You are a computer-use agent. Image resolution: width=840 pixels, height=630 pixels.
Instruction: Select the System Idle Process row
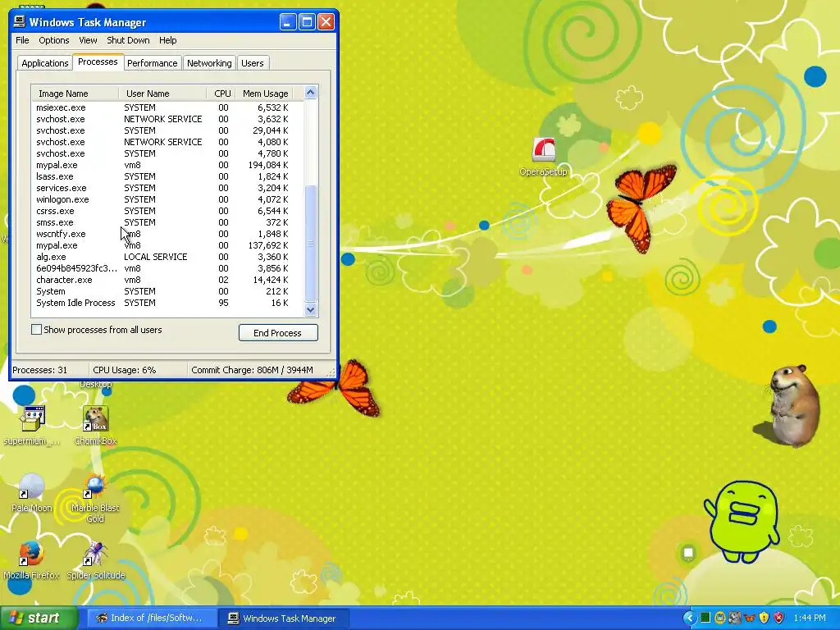pos(167,304)
